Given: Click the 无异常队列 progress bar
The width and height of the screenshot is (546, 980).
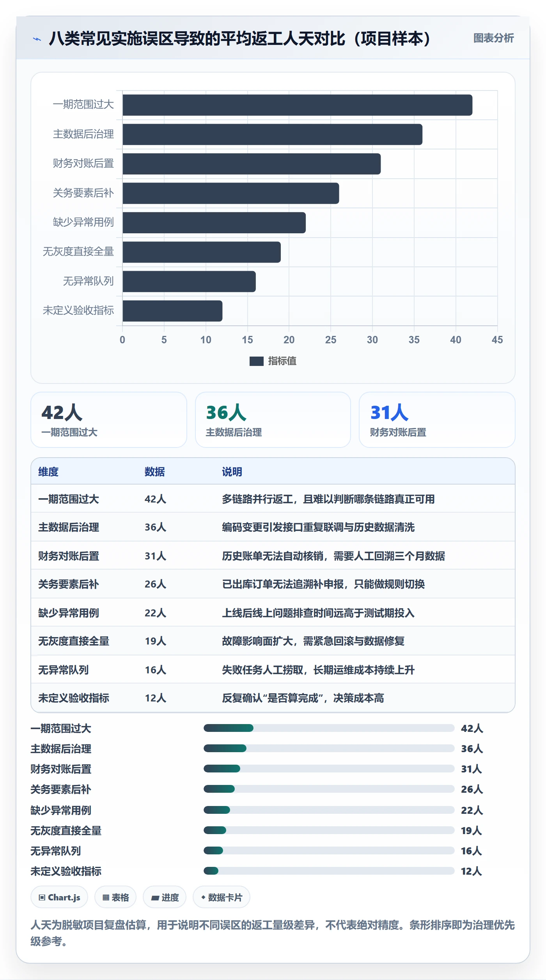Looking at the screenshot, I should pos(329,850).
